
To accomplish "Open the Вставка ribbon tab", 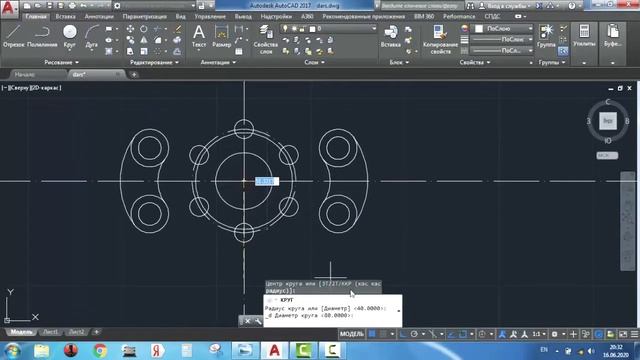I will (x=65, y=17).
